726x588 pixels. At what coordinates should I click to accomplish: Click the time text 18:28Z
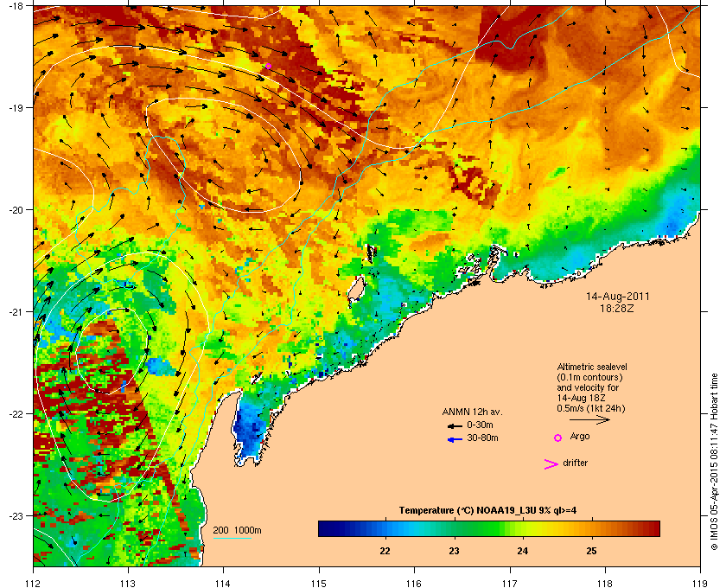[617, 308]
